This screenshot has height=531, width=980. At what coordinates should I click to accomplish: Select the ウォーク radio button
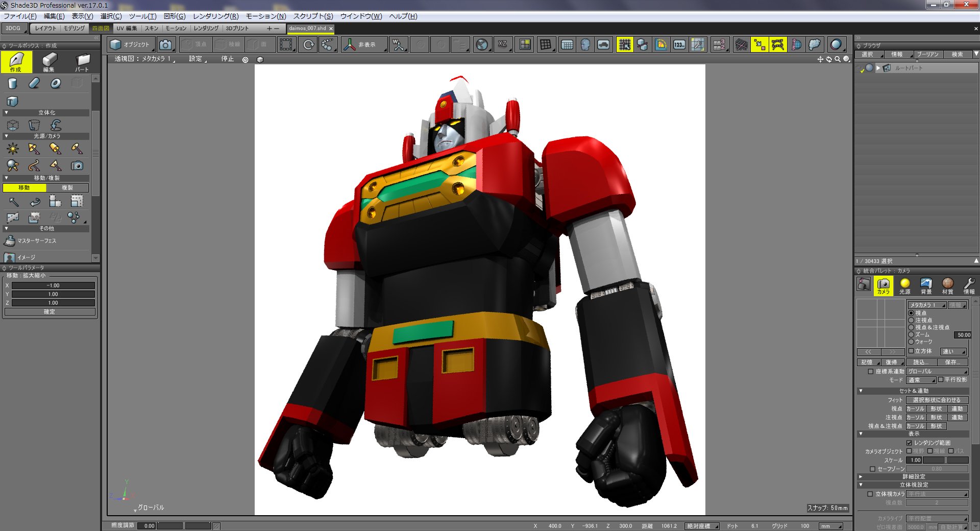[x=911, y=342]
